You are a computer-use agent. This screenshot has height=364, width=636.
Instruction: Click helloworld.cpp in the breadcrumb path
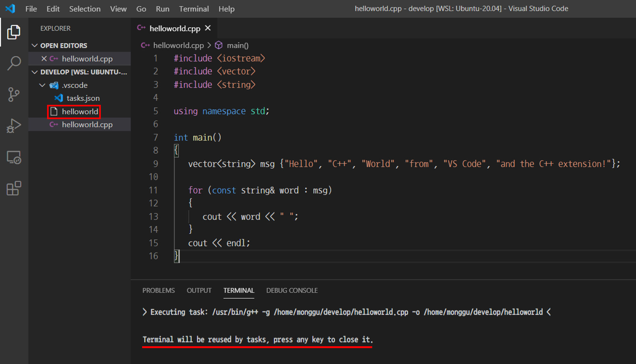click(x=178, y=45)
